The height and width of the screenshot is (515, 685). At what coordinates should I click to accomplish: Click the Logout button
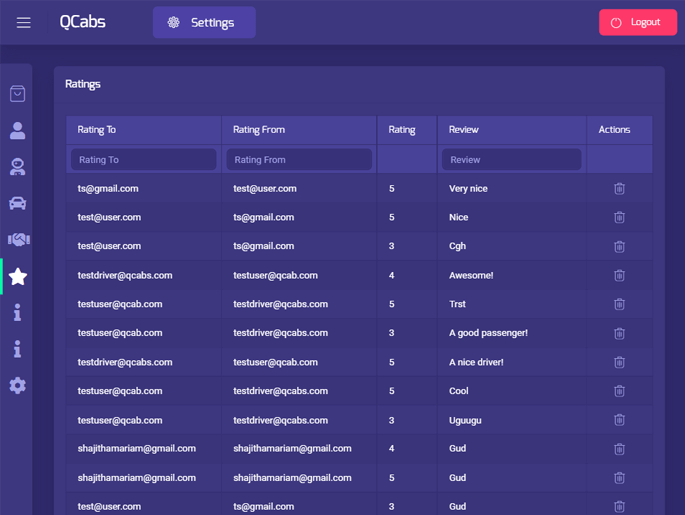click(x=638, y=22)
